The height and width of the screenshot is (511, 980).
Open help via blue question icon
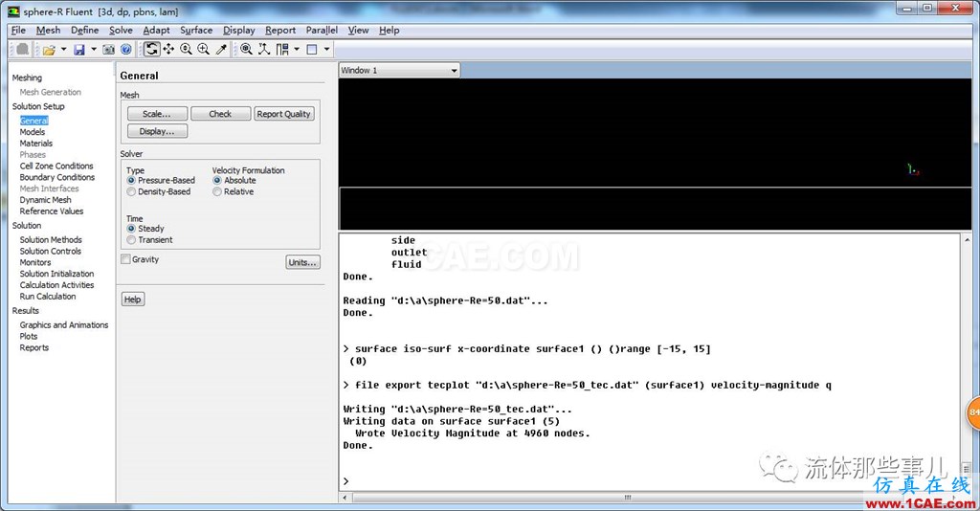125,50
